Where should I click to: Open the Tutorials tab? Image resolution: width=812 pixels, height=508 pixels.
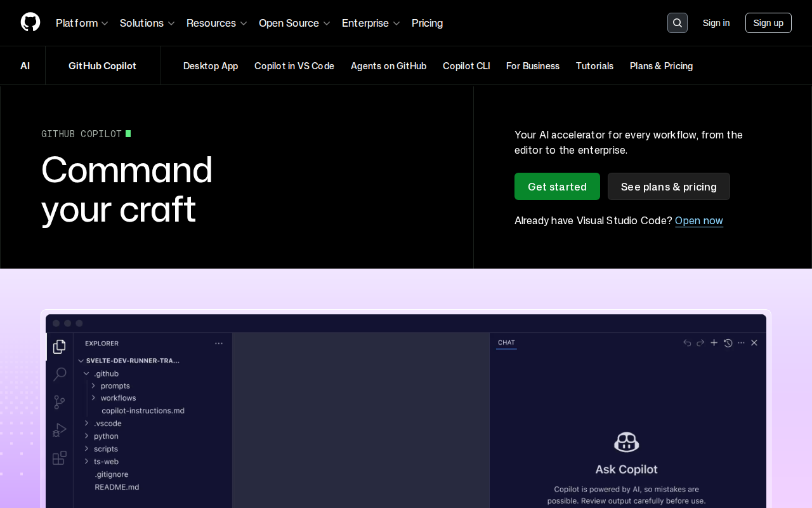point(594,66)
